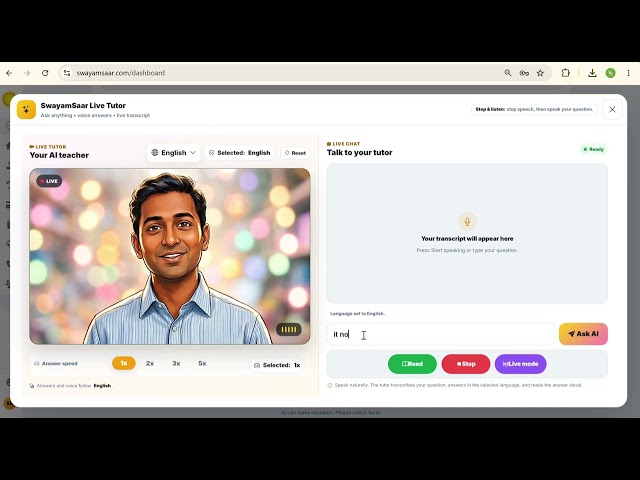Click the 'Speak naturally' tip text
640x480 pixels.
[458, 385]
